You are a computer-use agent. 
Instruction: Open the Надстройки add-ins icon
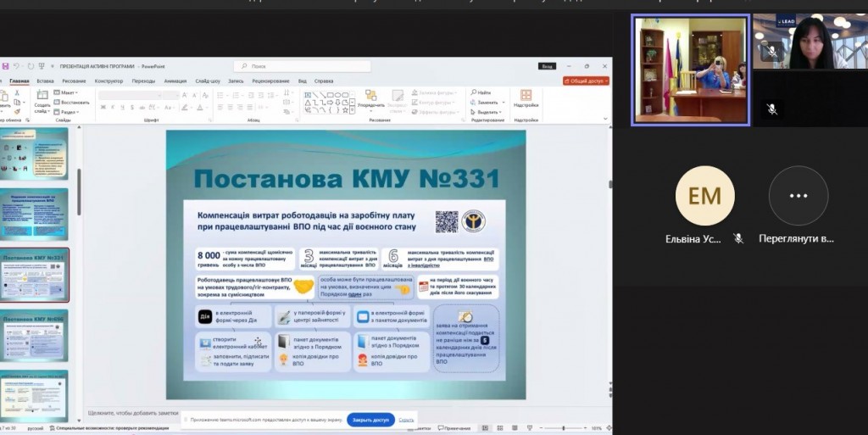point(526,98)
